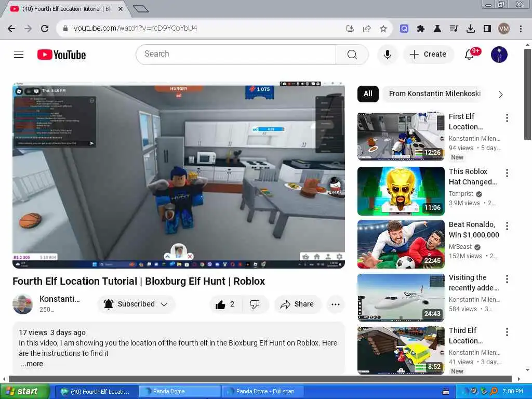Open YouTube account avatar menu

coord(499,55)
